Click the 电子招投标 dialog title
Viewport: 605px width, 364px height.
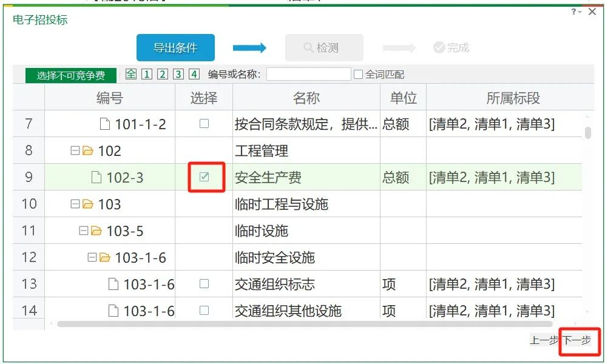pyautogui.click(x=40, y=19)
